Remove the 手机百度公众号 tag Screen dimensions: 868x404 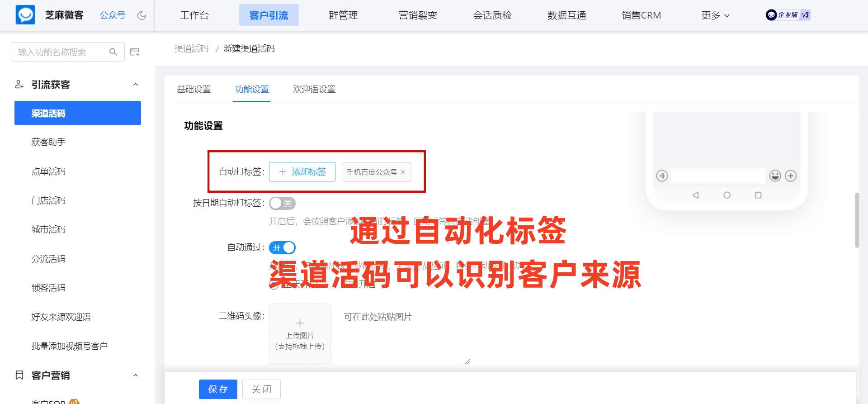click(403, 172)
